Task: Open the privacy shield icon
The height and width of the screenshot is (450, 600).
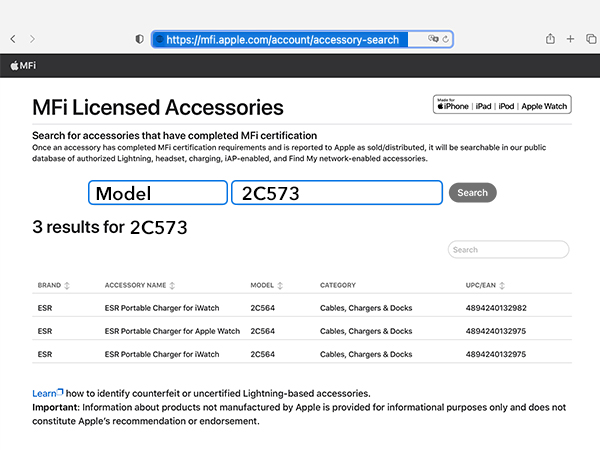Action: pyautogui.click(x=140, y=39)
